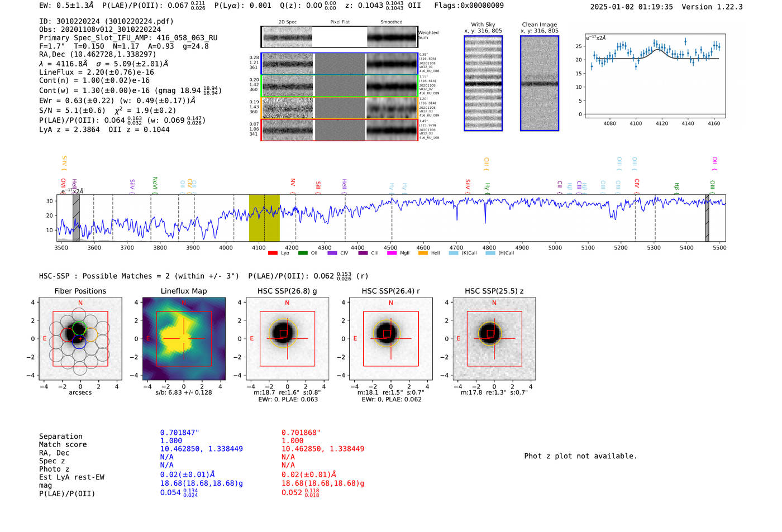Click the Version 1.22.3 label
782x532 pixels.
click(712, 7)
